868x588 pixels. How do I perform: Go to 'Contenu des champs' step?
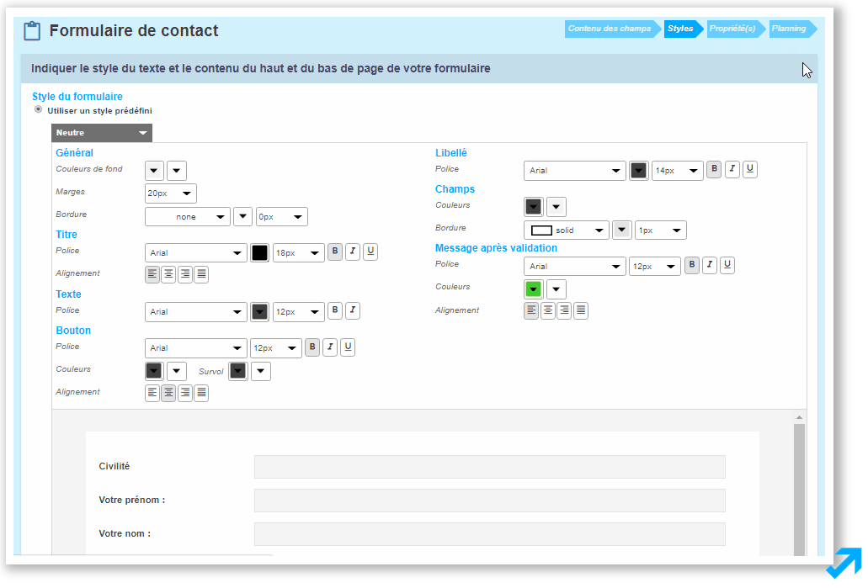(x=612, y=29)
